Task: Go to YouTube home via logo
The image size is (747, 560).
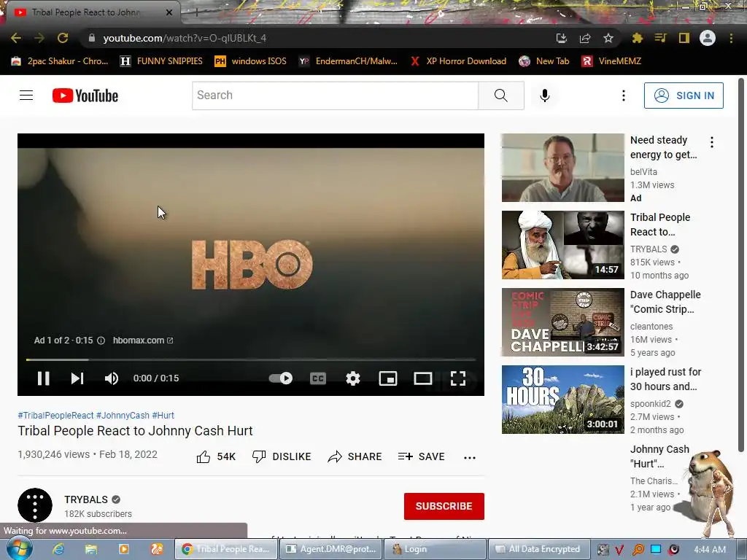Action: (x=85, y=96)
